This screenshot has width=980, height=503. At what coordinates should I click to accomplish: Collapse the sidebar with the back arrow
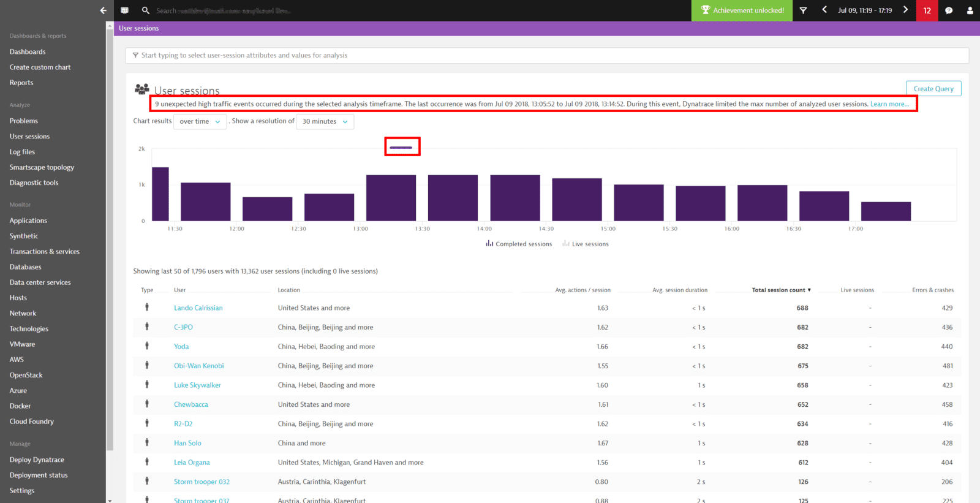pos(103,10)
